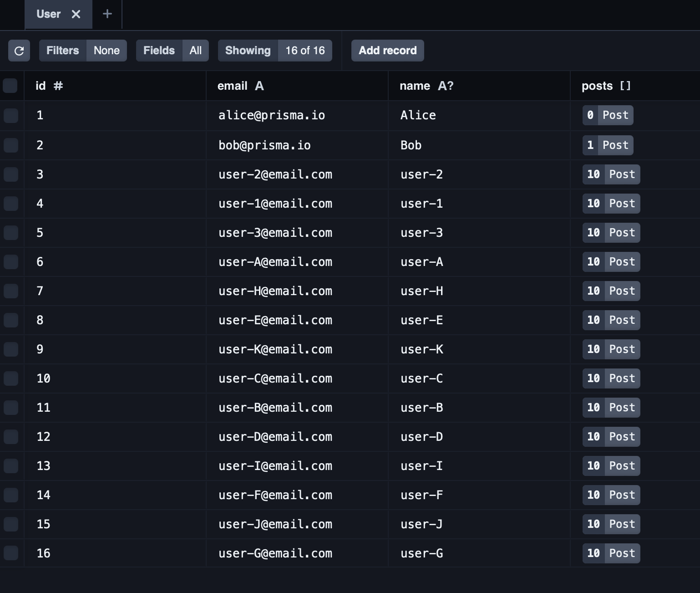700x593 pixels.
Task: Tick the checkbox for row id 16
Action: [x=11, y=553]
